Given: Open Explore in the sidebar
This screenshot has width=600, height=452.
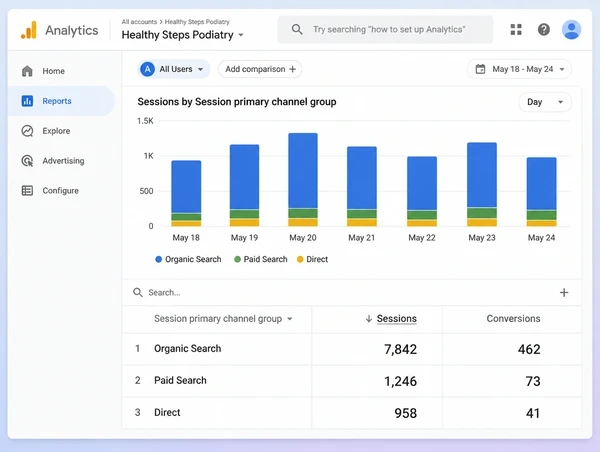Looking at the screenshot, I should pyautogui.click(x=61, y=131).
